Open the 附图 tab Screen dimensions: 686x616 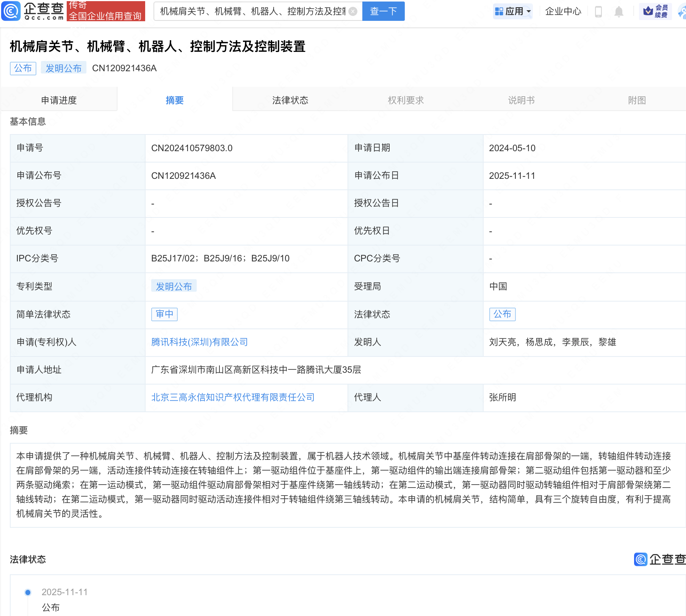pyautogui.click(x=636, y=100)
